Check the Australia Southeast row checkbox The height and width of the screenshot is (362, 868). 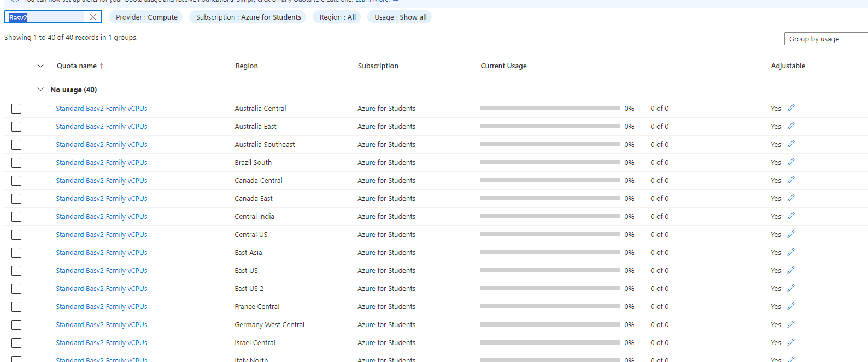coord(16,145)
